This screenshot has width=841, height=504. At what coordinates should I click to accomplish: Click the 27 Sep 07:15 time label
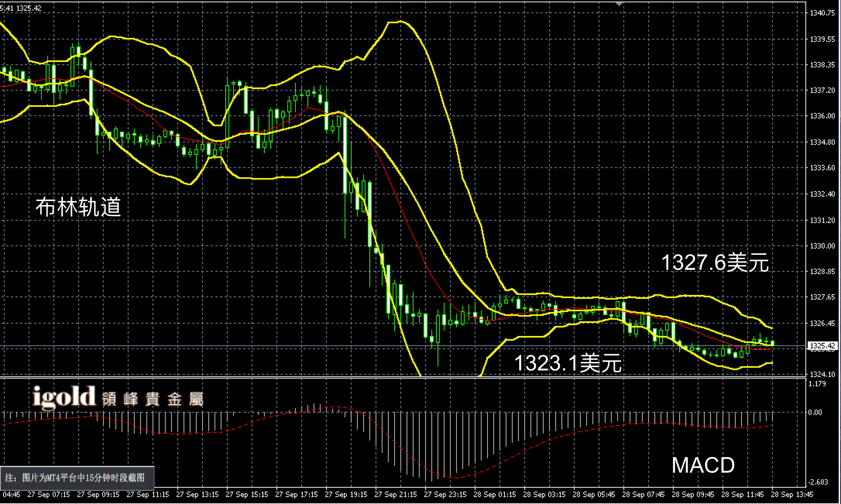pyautogui.click(x=48, y=495)
